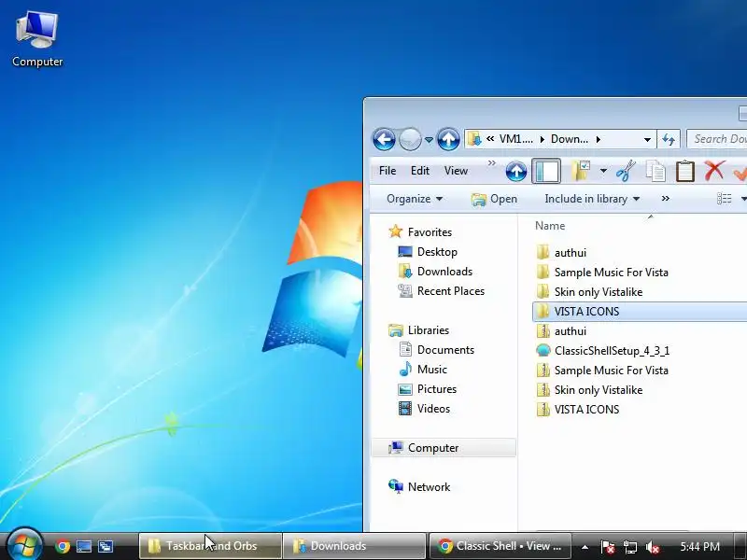Show more command bar options chevron

tap(666, 199)
